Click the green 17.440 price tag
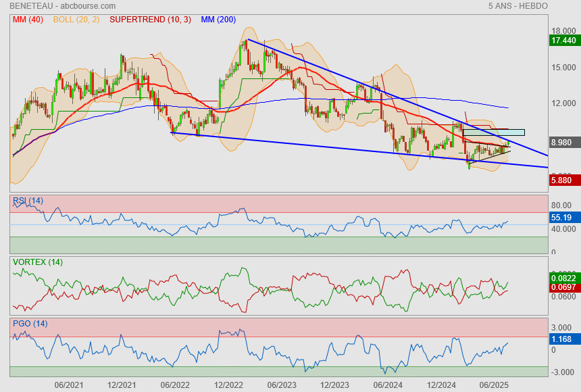This screenshot has height=392, width=581. pos(563,41)
